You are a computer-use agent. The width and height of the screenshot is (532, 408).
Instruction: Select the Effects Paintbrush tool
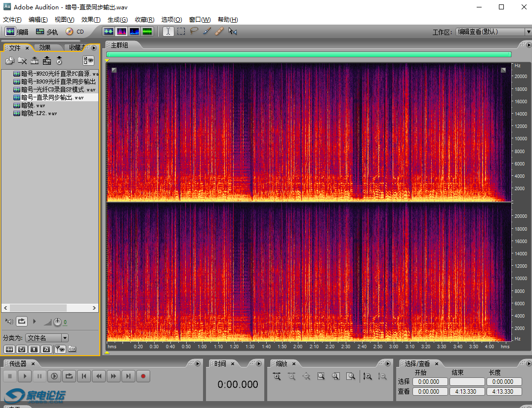(x=207, y=32)
